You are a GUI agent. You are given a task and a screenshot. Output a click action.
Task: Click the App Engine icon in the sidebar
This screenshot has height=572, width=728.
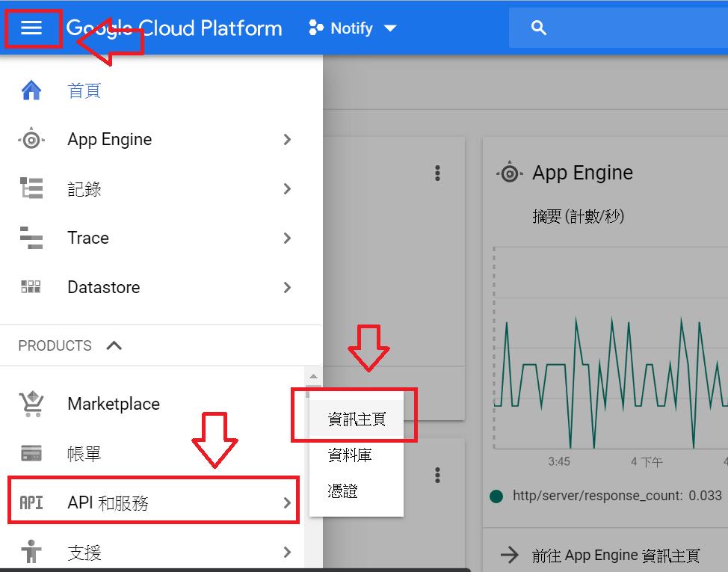click(x=31, y=139)
